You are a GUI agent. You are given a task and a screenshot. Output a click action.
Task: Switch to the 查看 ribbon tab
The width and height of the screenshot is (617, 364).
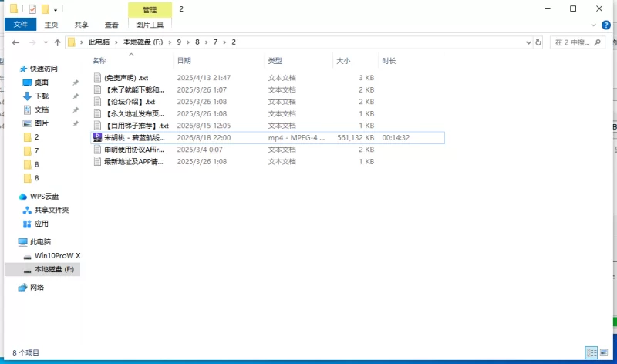111,25
